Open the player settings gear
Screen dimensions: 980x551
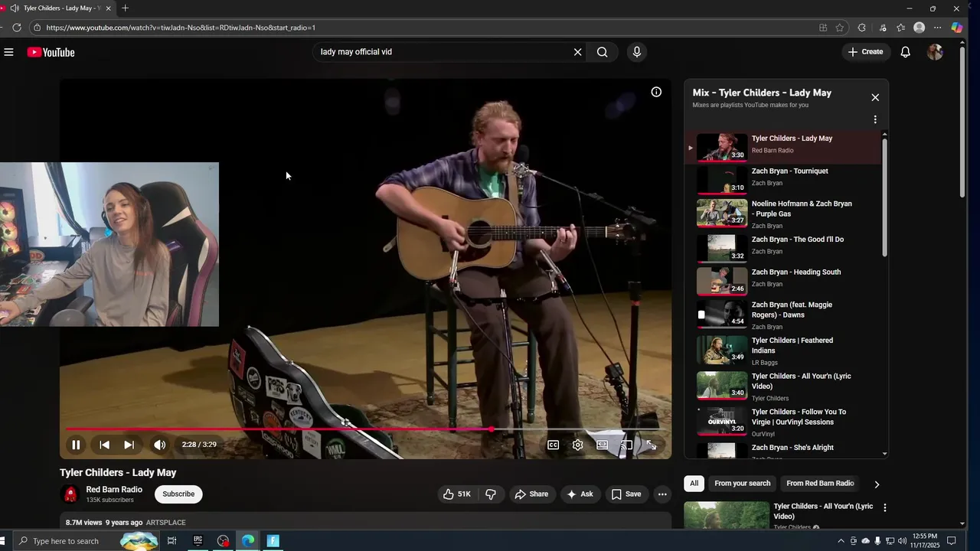(x=578, y=445)
